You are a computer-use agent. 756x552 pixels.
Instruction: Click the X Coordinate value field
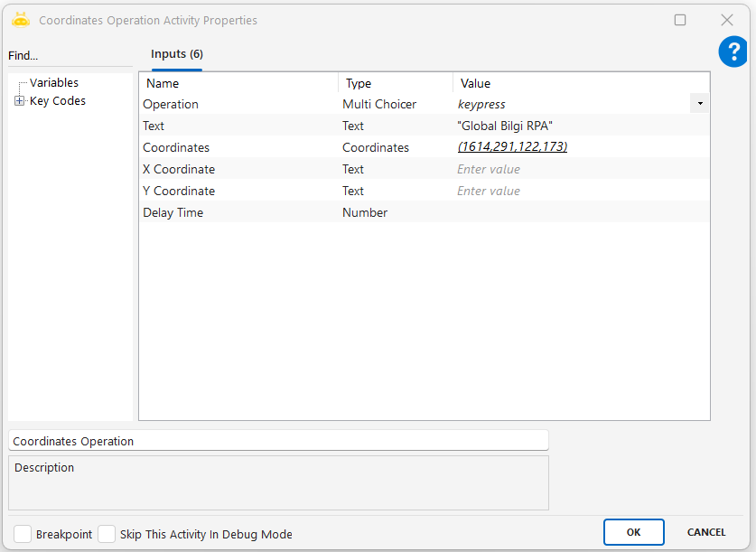coord(578,169)
